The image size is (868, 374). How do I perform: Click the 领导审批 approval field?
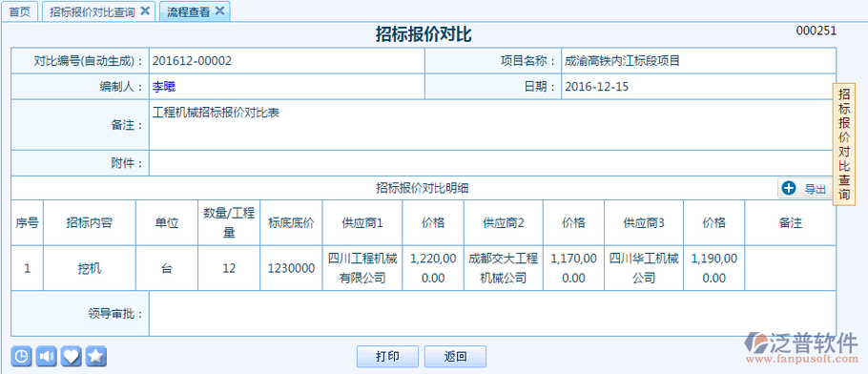point(492,313)
